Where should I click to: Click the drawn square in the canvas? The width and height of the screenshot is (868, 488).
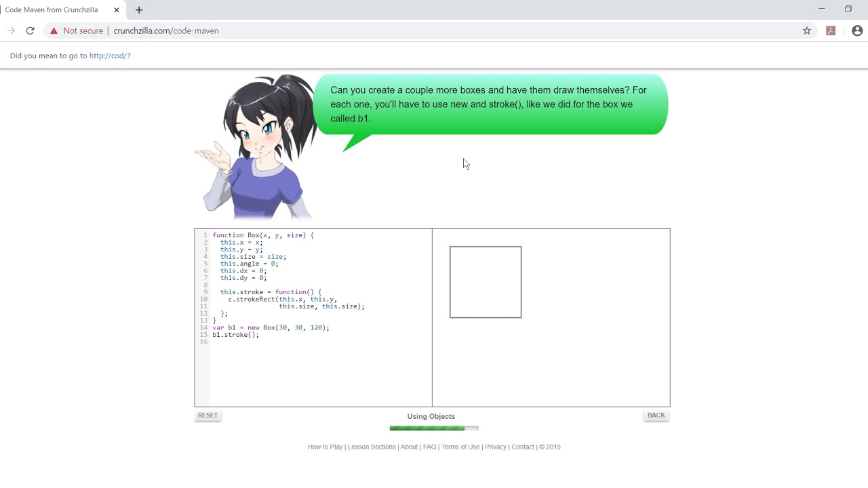(x=486, y=282)
